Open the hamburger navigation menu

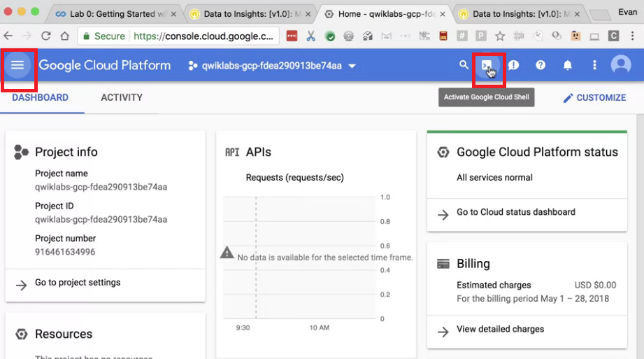coord(17,65)
